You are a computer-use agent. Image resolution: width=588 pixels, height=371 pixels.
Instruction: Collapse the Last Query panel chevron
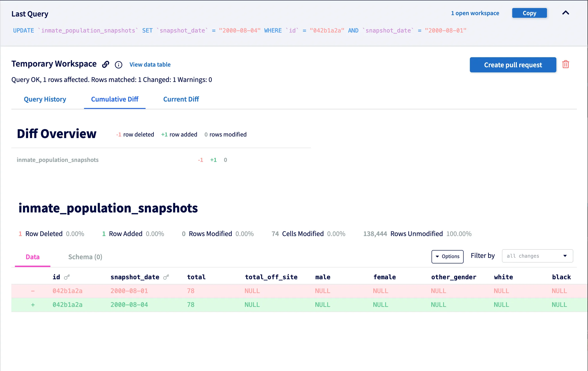pyautogui.click(x=565, y=13)
